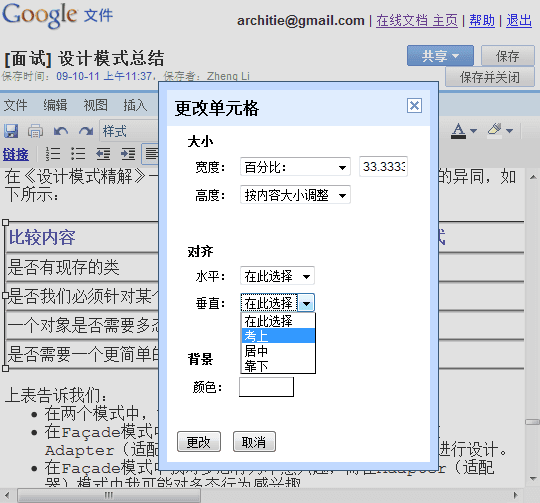Click the redo arrow icon
Image resolution: width=540 pixels, height=503 pixels.
[86, 131]
